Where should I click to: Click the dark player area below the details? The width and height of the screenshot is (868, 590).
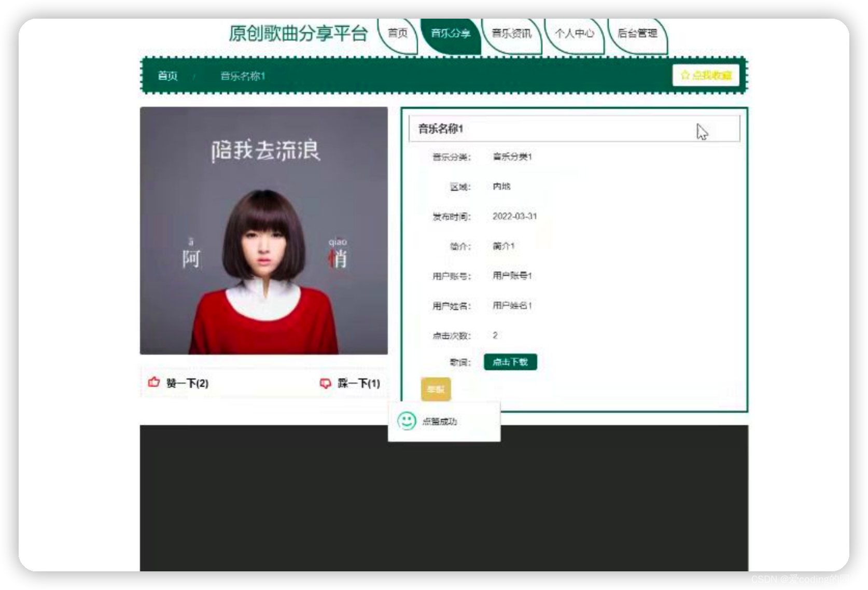click(x=444, y=498)
